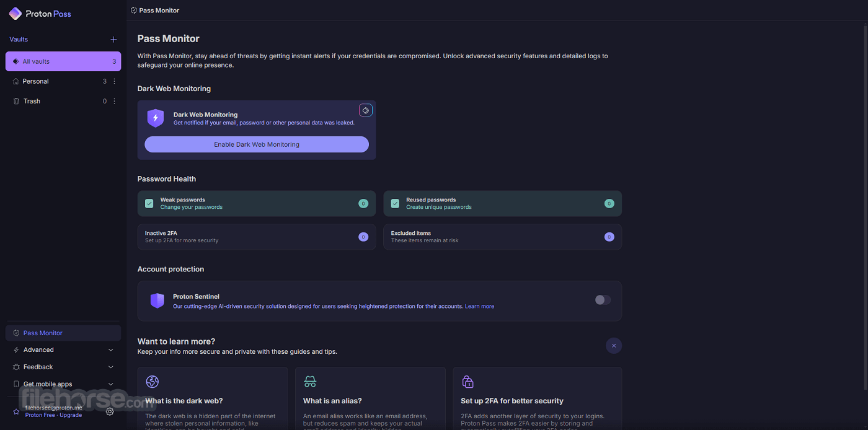Expand the Feedback section

tap(63, 367)
